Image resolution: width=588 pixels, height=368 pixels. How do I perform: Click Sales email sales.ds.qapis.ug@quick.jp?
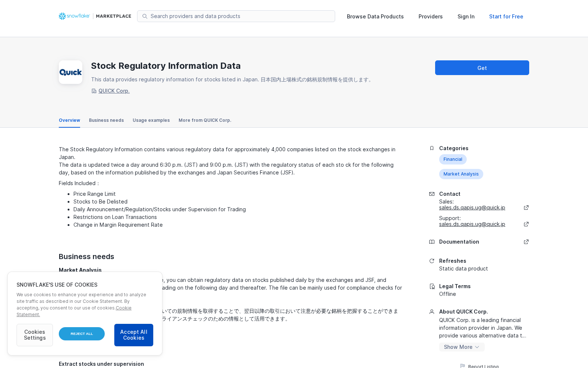[472, 208]
